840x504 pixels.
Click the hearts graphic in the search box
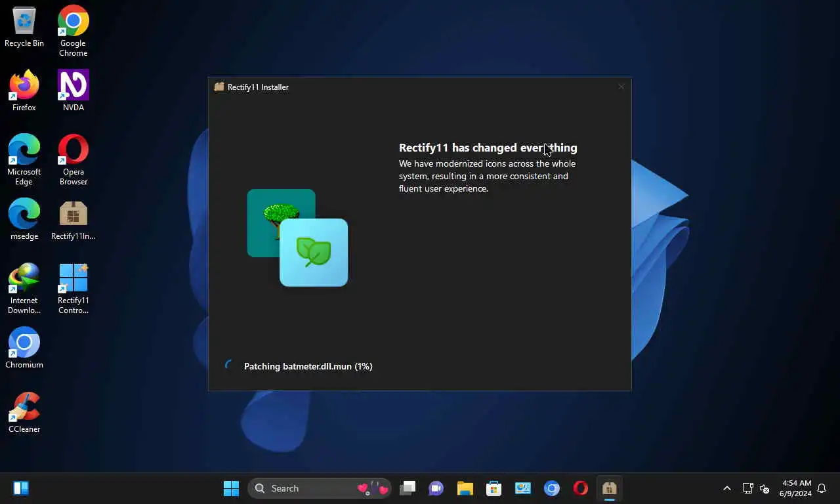(x=373, y=488)
